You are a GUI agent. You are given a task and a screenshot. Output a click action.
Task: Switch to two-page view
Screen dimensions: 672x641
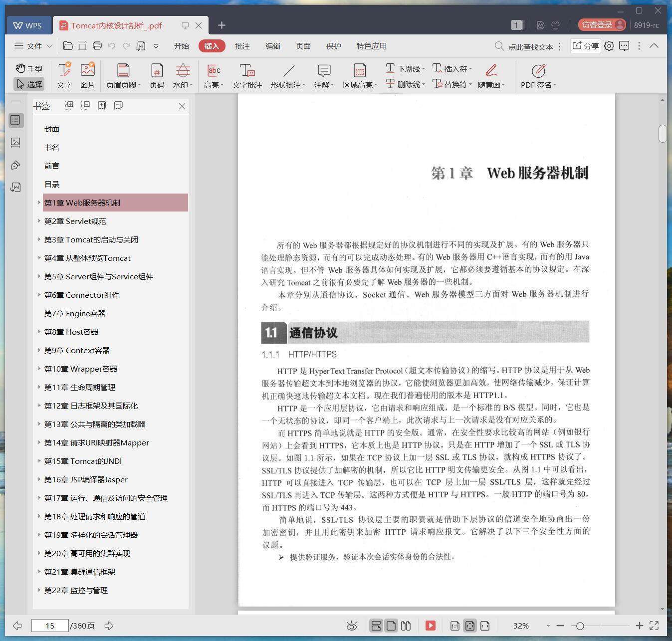406,626
